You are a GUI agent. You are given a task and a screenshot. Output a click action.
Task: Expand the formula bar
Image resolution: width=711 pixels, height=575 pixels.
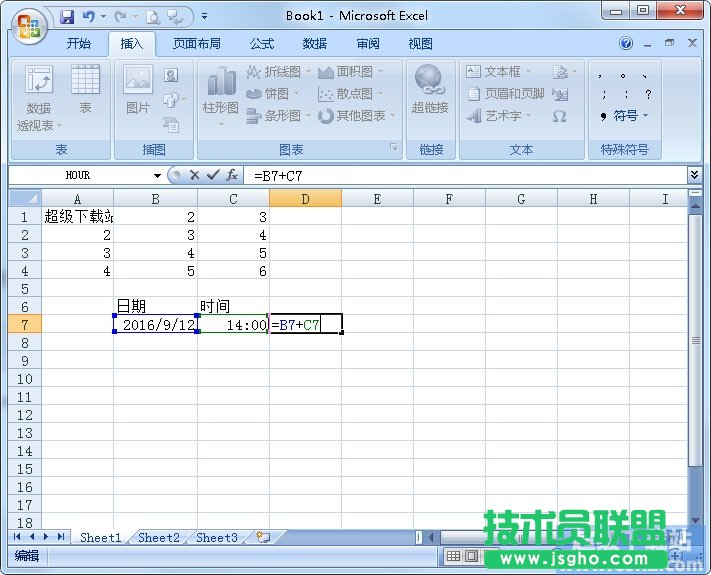[695, 175]
